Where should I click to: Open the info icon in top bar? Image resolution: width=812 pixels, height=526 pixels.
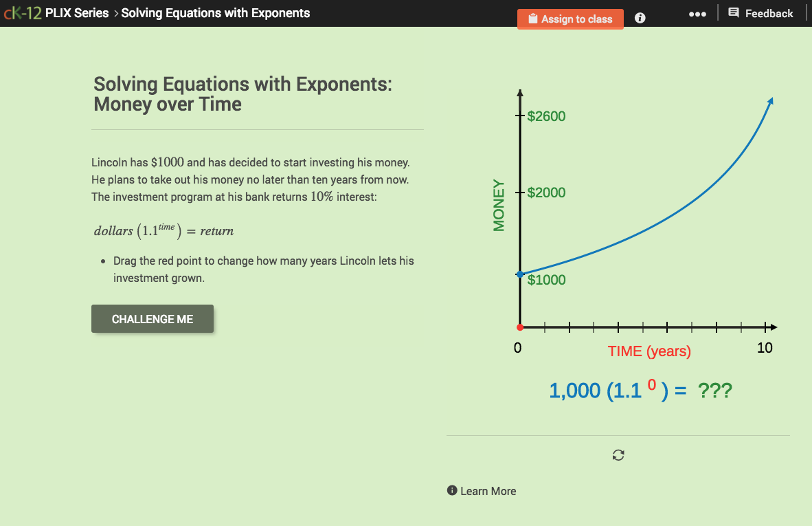click(640, 18)
